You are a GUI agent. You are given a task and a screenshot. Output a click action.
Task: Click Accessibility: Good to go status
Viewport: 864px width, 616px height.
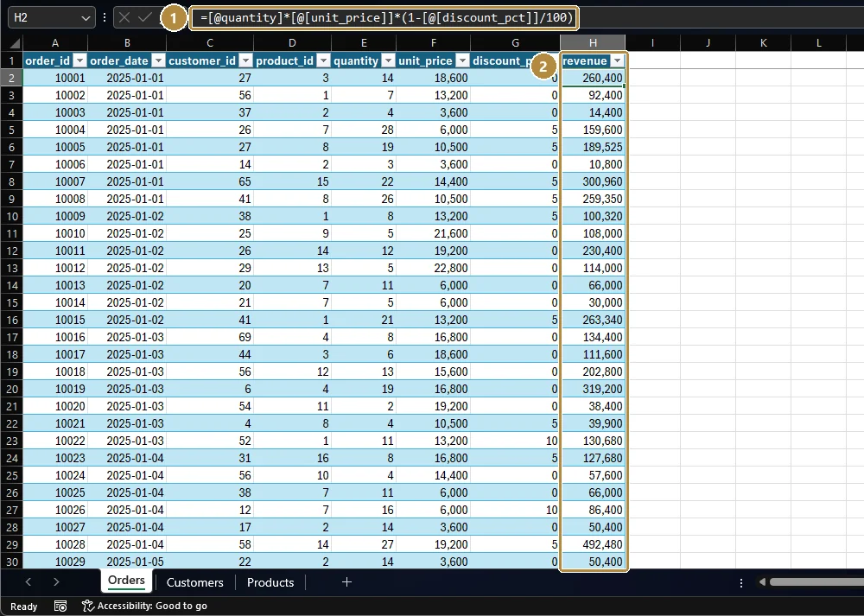coord(152,606)
